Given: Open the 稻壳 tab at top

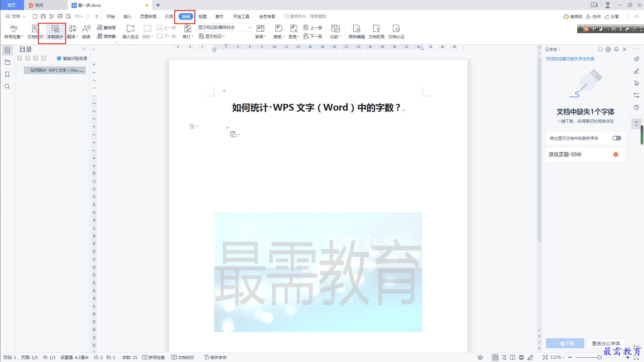Looking at the screenshot, I should click(45, 5).
